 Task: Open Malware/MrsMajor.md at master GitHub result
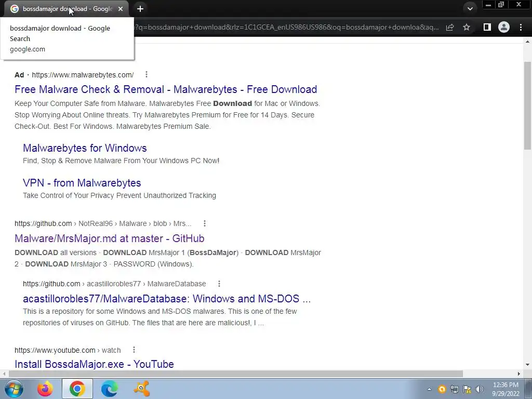click(x=109, y=238)
